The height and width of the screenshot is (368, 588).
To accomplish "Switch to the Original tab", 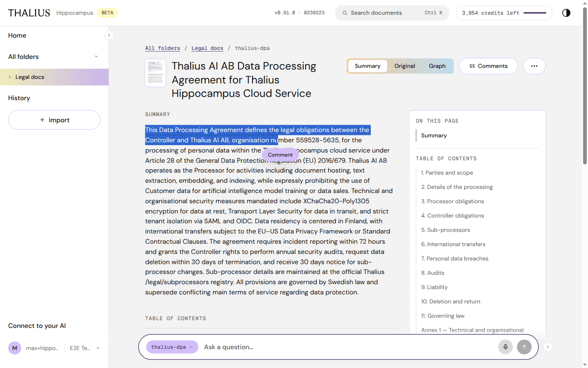I will (405, 66).
